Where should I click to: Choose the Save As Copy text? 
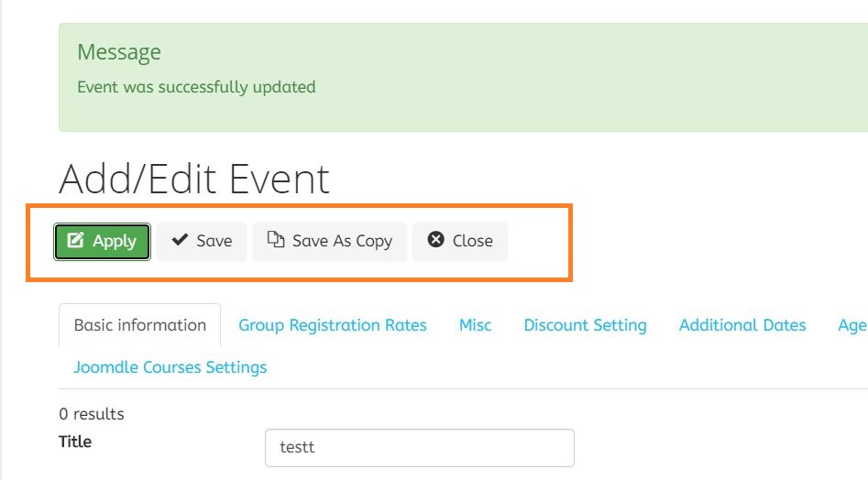point(342,241)
